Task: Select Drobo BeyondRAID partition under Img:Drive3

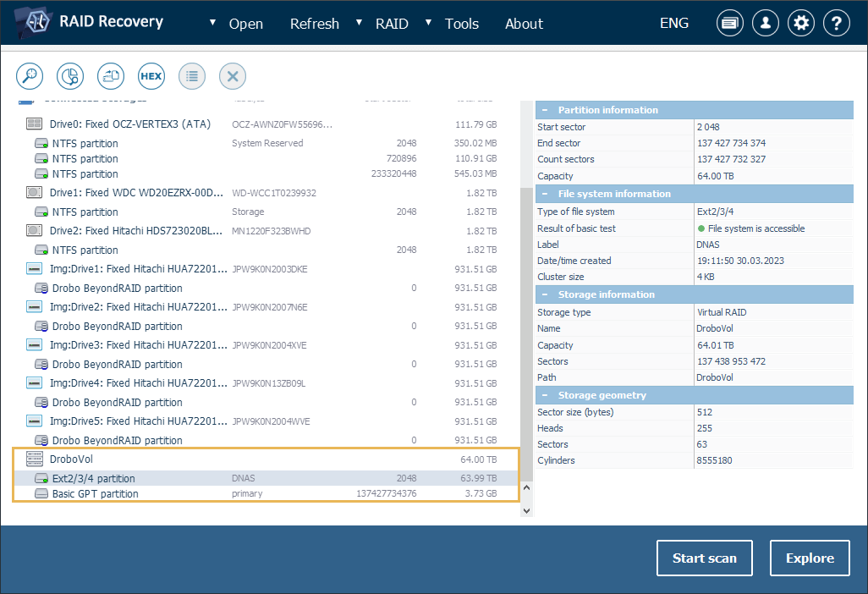Action: pyautogui.click(x=266, y=364)
